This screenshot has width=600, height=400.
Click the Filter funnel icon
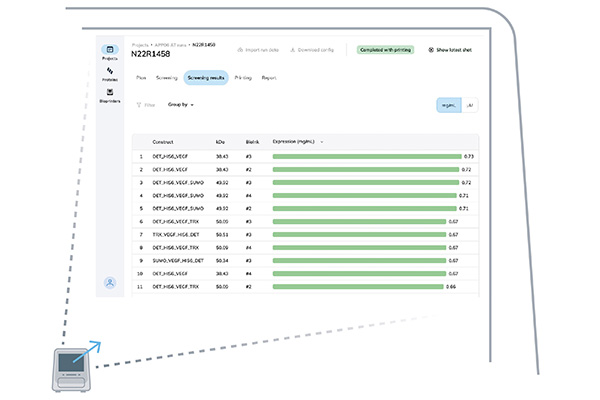click(137, 104)
